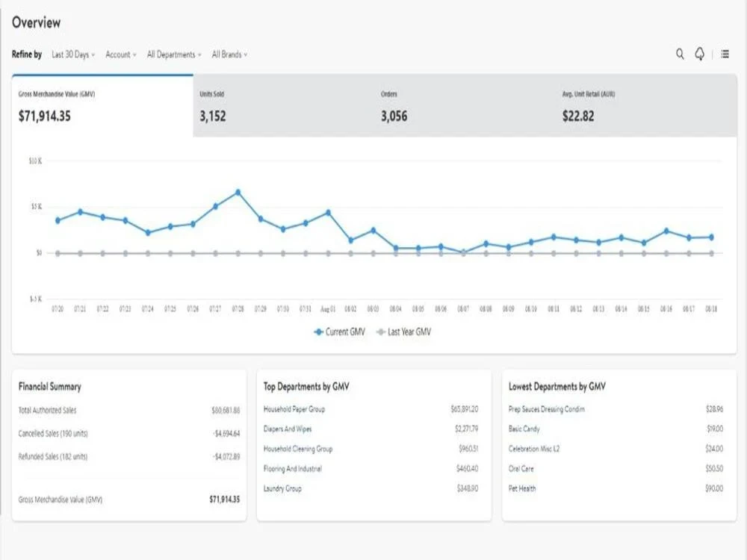This screenshot has height=560, width=747.
Task: Open Flooring And Industrial department
Action: [293, 469]
